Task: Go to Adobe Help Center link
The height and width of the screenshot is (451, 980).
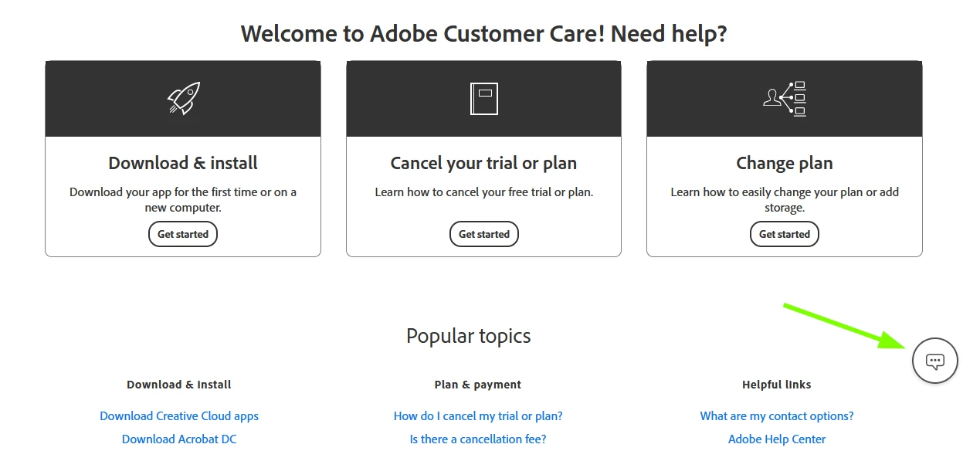Action: pyautogui.click(x=777, y=439)
